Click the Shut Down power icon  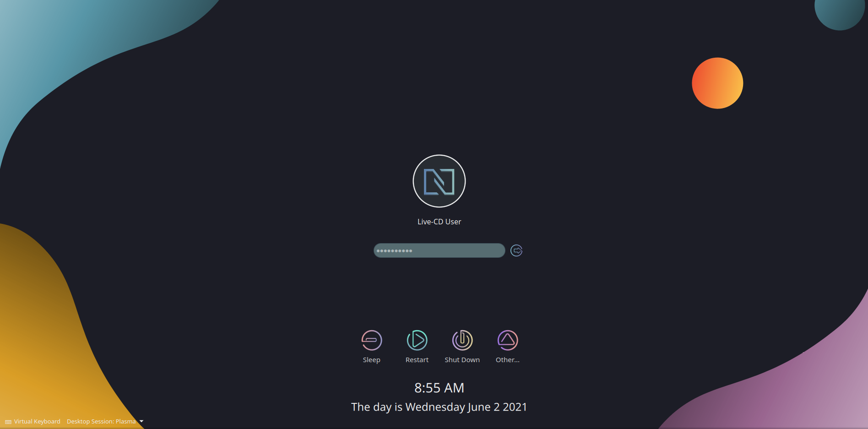pos(462,340)
